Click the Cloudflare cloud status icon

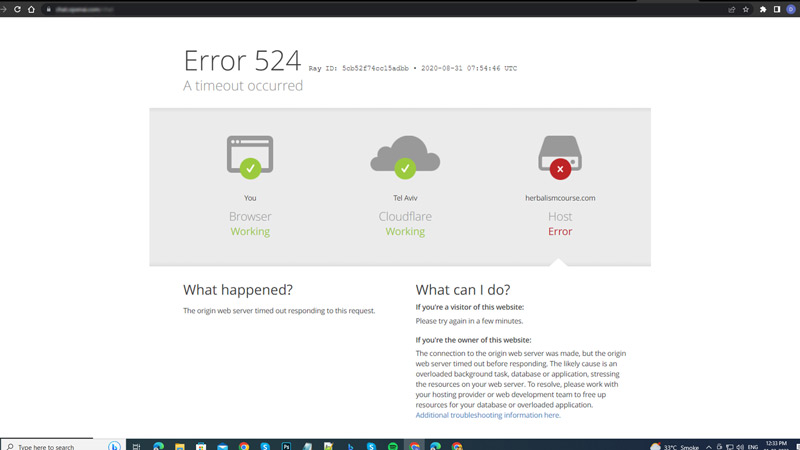click(x=405, y=157)
